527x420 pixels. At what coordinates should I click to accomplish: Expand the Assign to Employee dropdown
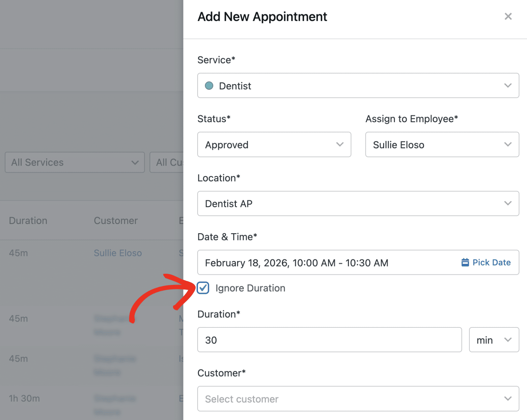pyautogui.click(x=442, y=145)
